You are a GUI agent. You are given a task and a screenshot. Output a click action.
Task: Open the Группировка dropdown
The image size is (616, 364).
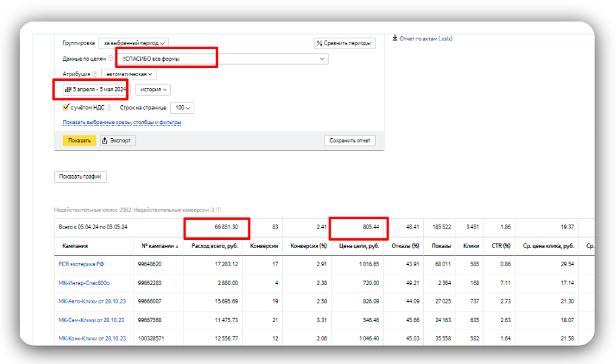click(134, 43)
